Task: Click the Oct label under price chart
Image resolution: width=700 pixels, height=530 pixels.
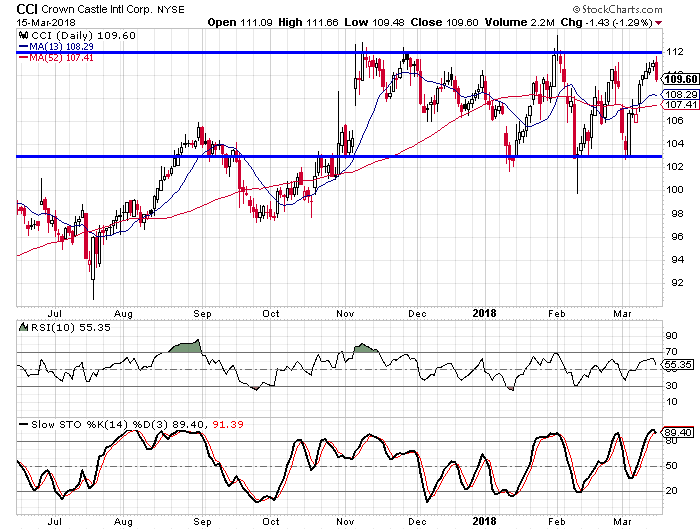Action: click(271, 314)
